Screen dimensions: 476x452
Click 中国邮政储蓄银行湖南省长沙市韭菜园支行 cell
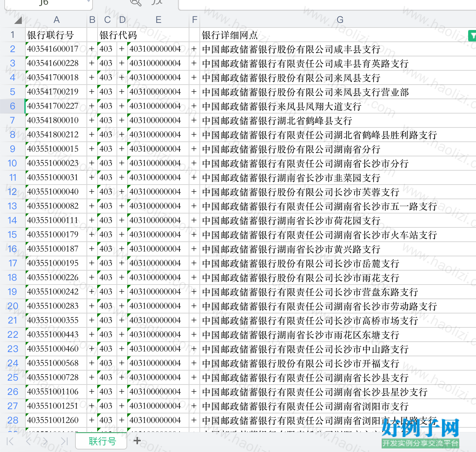(x=338, y=177)
